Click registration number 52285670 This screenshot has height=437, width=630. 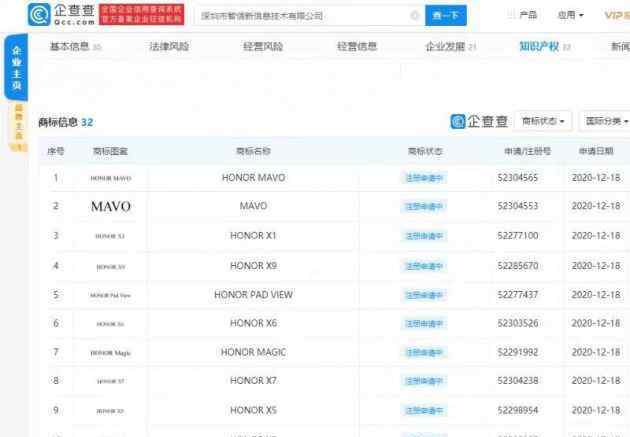(x=518, y=266)
